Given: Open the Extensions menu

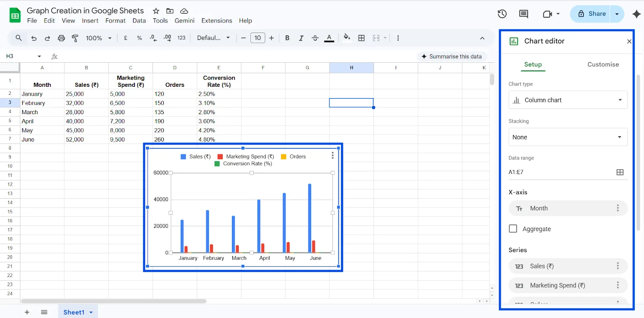Looking at the screenshot, I should tap(217, 21).
